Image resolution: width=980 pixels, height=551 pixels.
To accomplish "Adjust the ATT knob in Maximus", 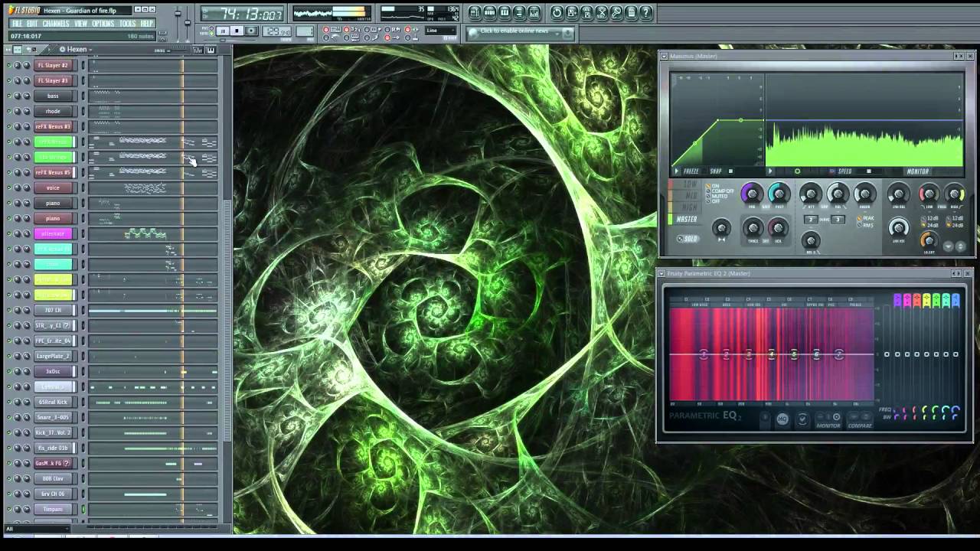I will click(811, 194).
